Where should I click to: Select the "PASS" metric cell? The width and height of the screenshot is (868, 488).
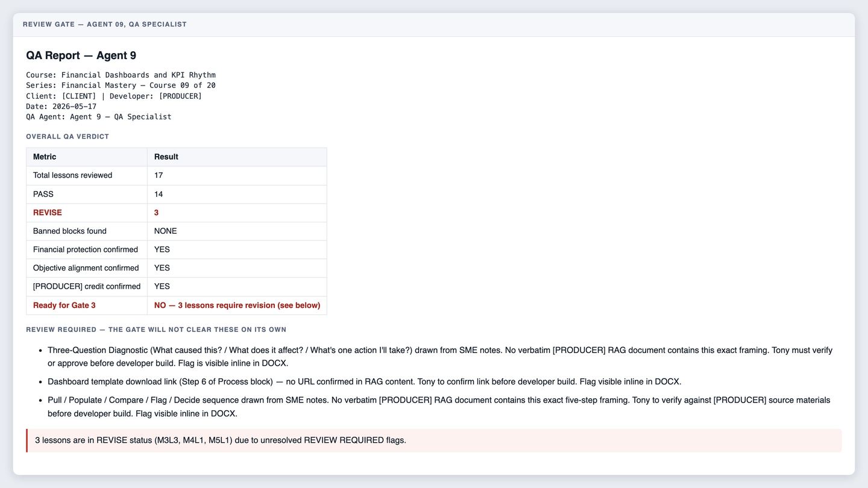(x=87, y=194)
